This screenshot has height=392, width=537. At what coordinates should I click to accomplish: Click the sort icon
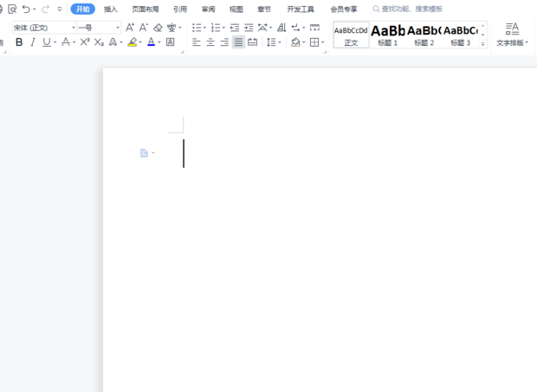click(x=281, y=28)
